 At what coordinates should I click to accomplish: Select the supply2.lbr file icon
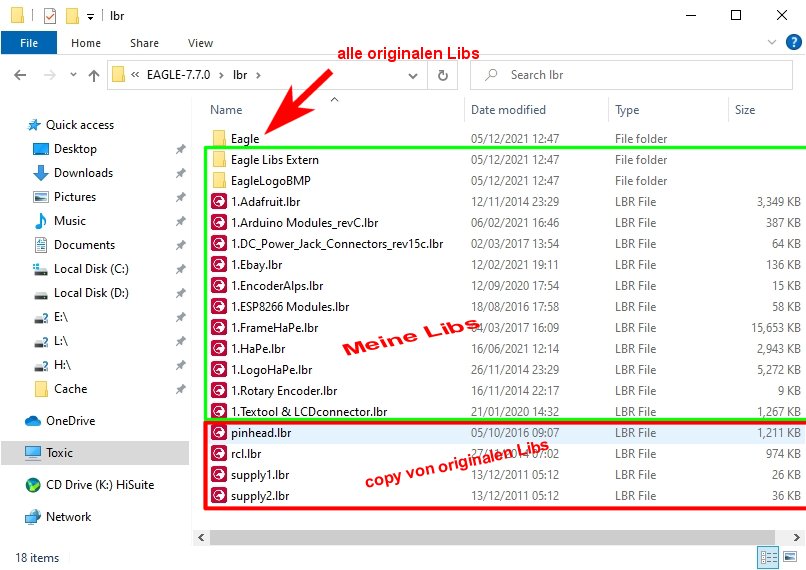(x=219, y=496)
